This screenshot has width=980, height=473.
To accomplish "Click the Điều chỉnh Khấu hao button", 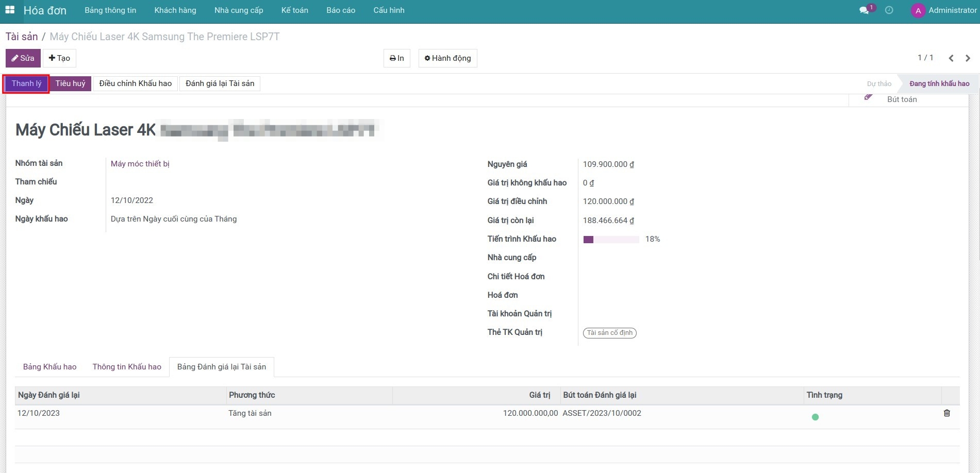I will point(135,83).
